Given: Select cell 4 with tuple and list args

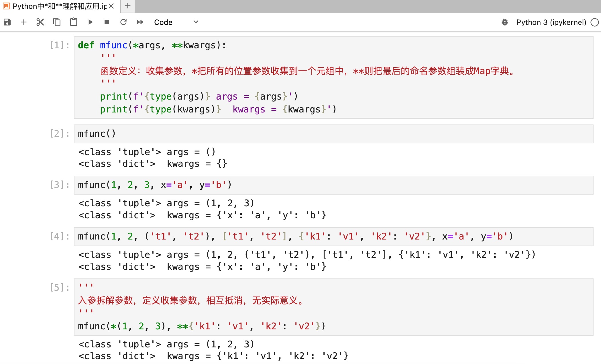Looking at the screenshot, I should [333, 236].
